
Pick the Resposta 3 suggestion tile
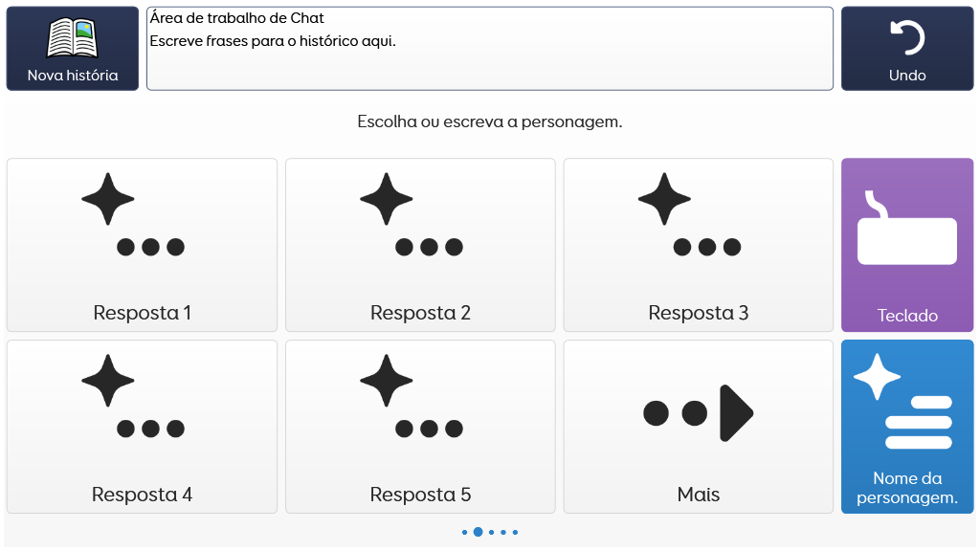(698, 245)
